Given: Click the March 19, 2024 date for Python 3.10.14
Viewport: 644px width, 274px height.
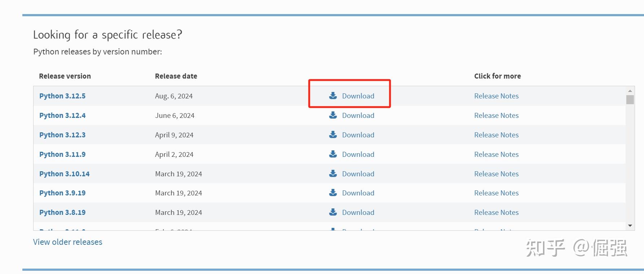Looking at the screenshot, I should 179,174.
